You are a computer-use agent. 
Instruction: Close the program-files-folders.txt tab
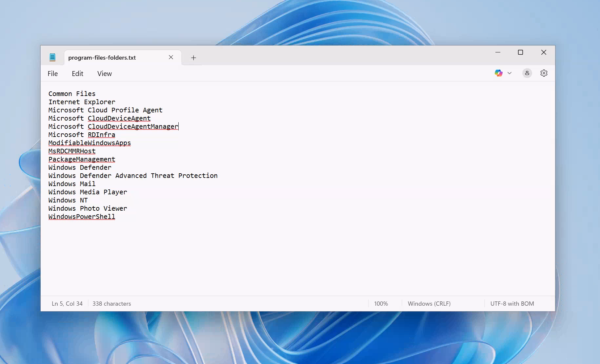(171, 57)
